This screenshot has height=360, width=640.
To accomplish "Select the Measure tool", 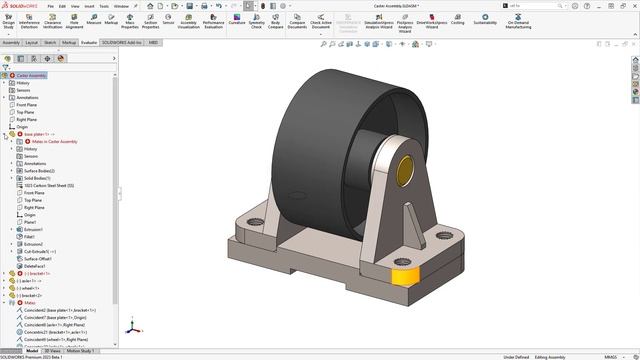I will (x=94, y=19).
